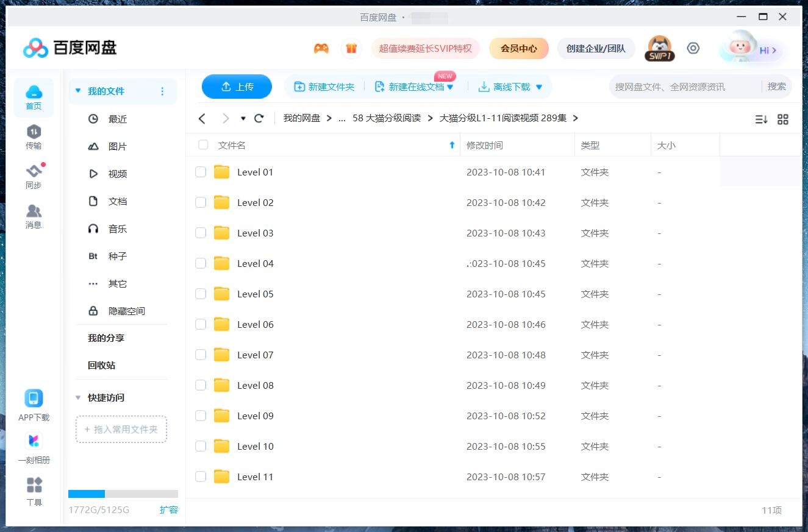Viewport: 808px width, 532px height.
Task: Open the 传输 (Transfer) panel
Action: 34,137
